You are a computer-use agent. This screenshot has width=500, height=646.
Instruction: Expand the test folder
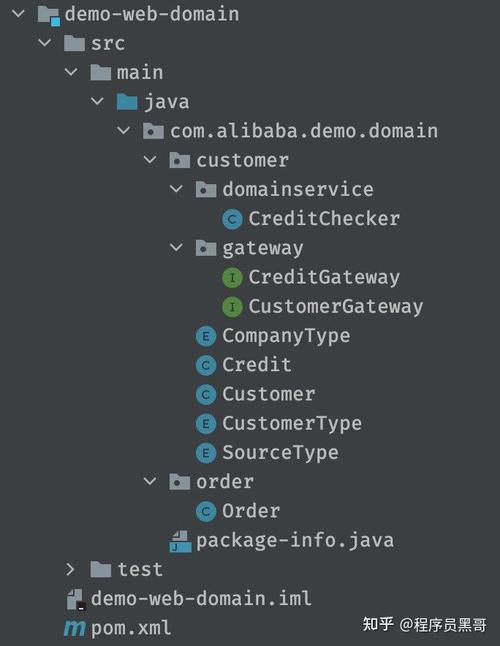(70, 569)
